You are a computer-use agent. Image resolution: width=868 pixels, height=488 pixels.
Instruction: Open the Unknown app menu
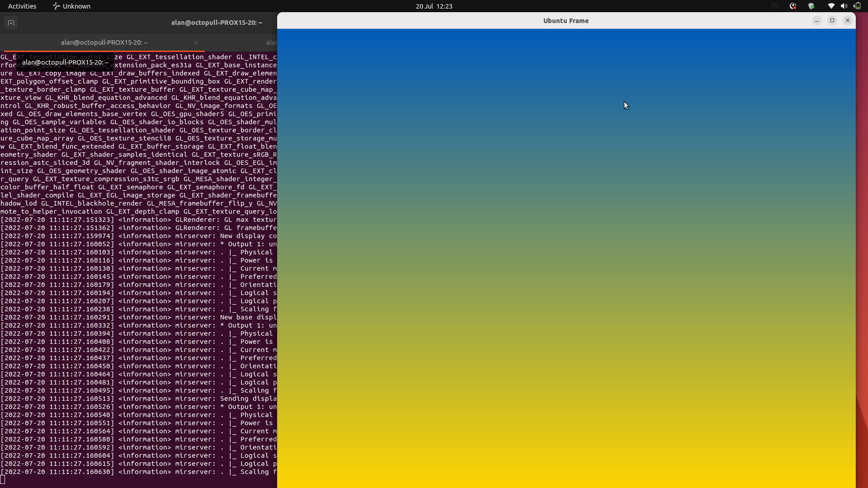[x=71, y=6]
